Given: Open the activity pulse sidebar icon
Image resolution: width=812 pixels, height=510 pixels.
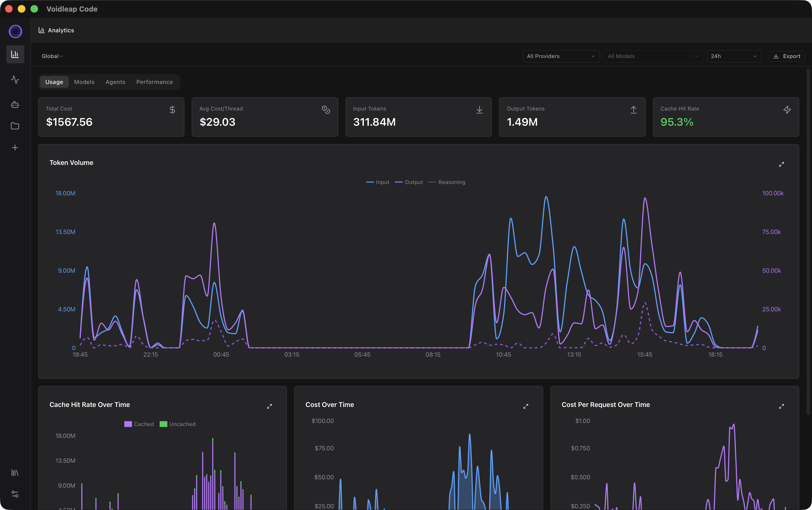Looking at the screenshot, I should coord(15,80).
